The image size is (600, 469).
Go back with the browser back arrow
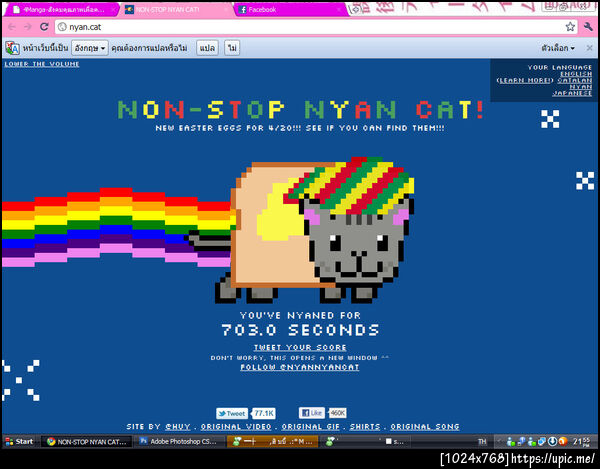[x=11, y=27]
